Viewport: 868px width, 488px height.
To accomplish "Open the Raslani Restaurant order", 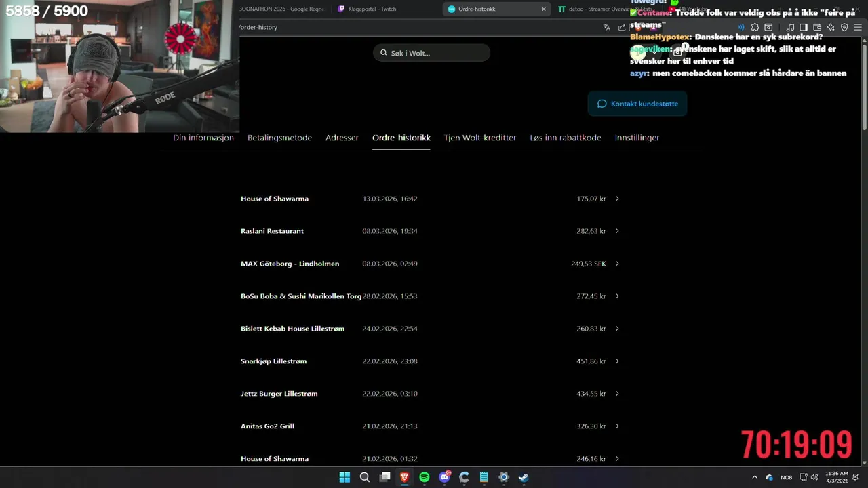I will point(431,231).
